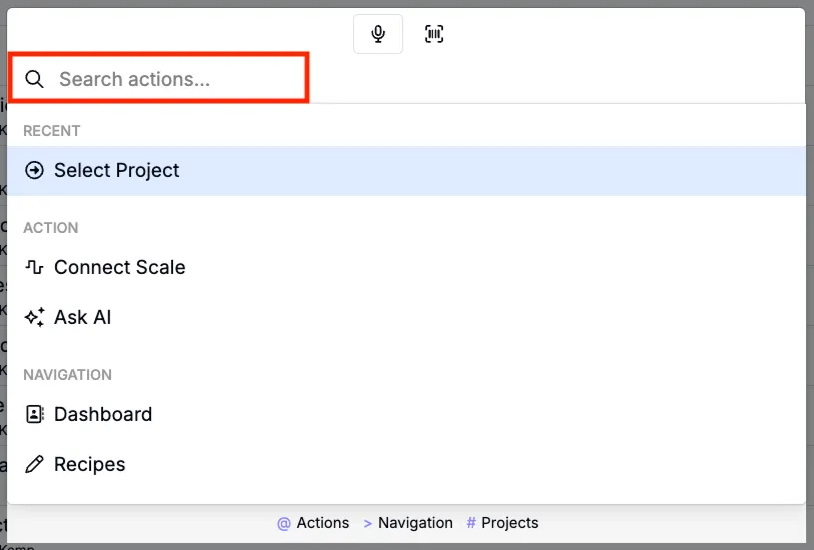The image size is (814, 550).
Task: Run the Connect Scale action
Action: click(x=120, y=268)
